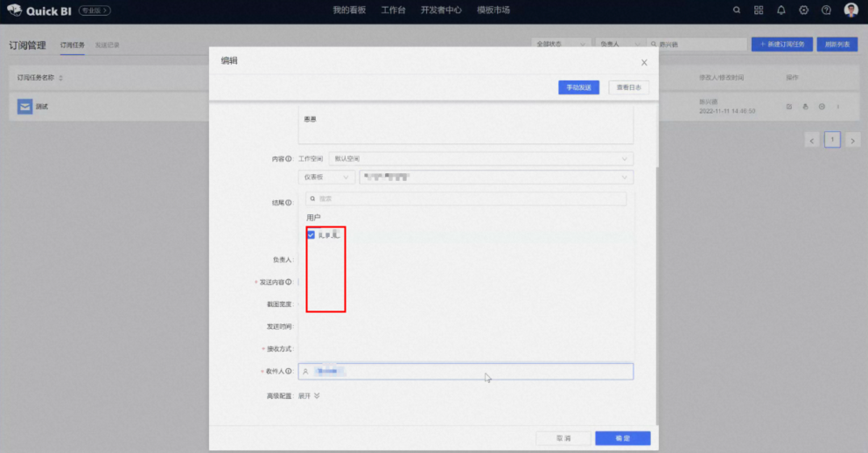Open the settings gear in header

[x=804, y=10]
